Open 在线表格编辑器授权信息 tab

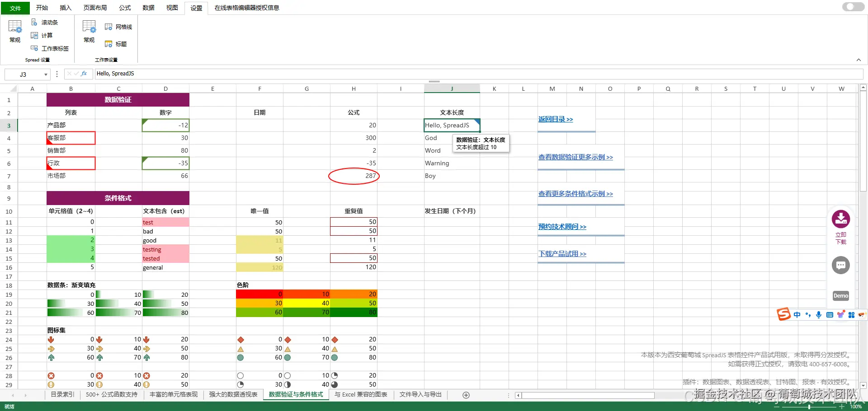tap(247, 8)
